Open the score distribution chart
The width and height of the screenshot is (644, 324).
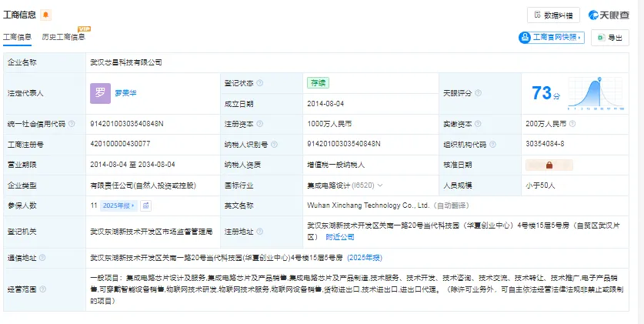coord(596,93)
